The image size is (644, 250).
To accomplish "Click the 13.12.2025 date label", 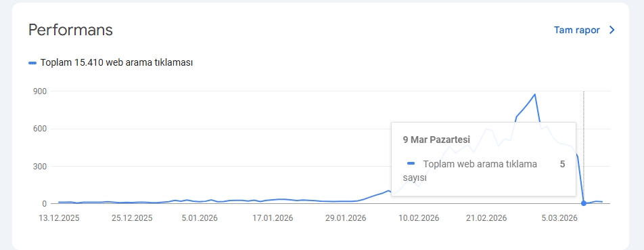I will [59, 218].
